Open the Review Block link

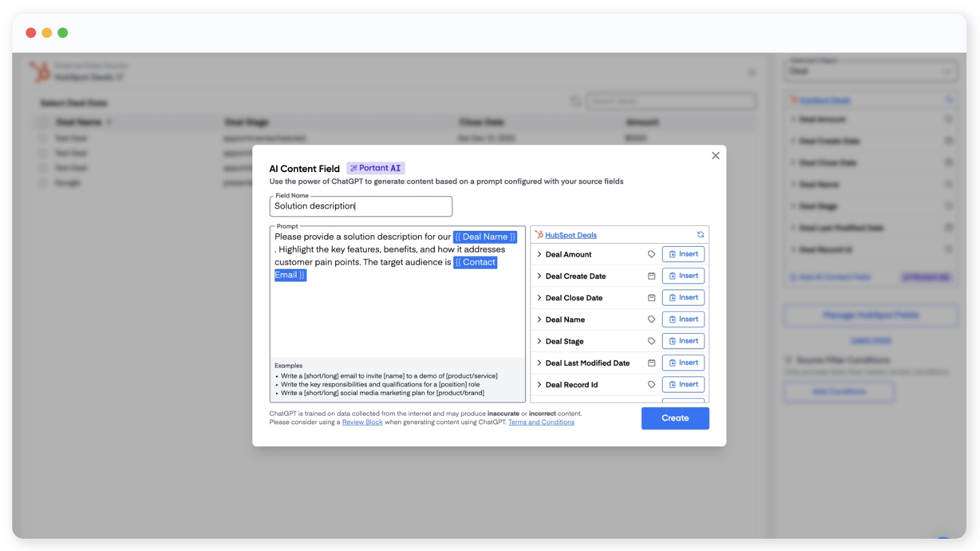362,422
